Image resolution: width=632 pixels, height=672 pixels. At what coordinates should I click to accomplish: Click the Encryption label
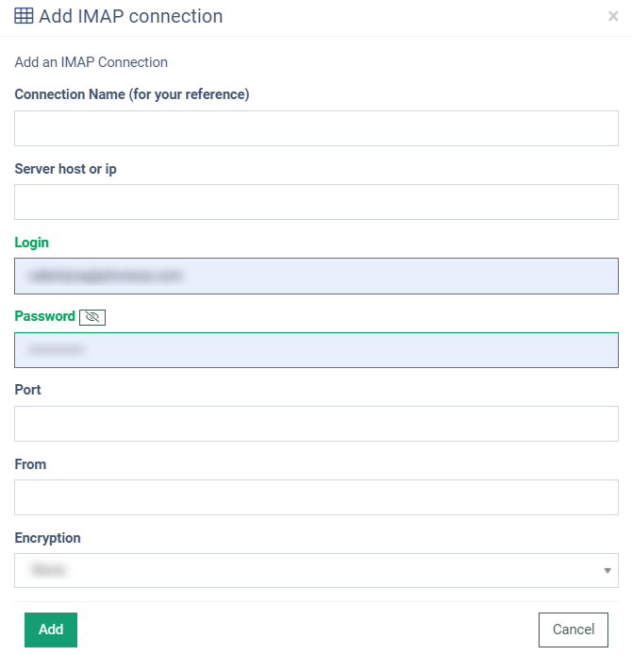click(48, 538)
